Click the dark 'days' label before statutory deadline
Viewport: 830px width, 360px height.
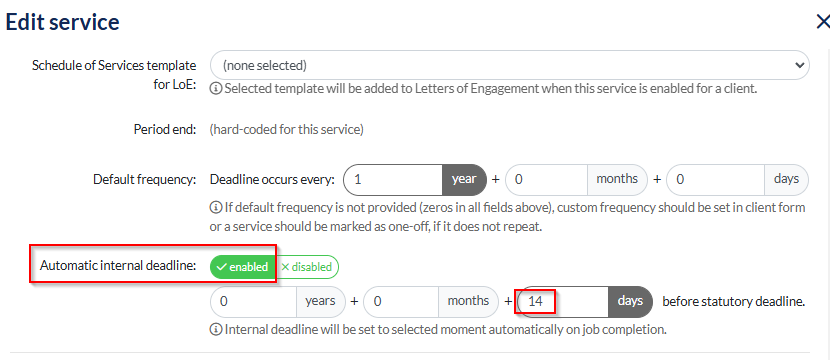coord(630,302)
